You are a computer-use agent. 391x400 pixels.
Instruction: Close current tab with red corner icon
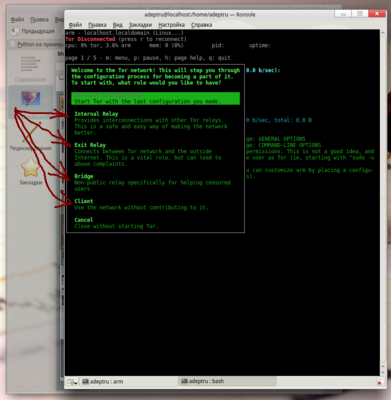(379, 382)
